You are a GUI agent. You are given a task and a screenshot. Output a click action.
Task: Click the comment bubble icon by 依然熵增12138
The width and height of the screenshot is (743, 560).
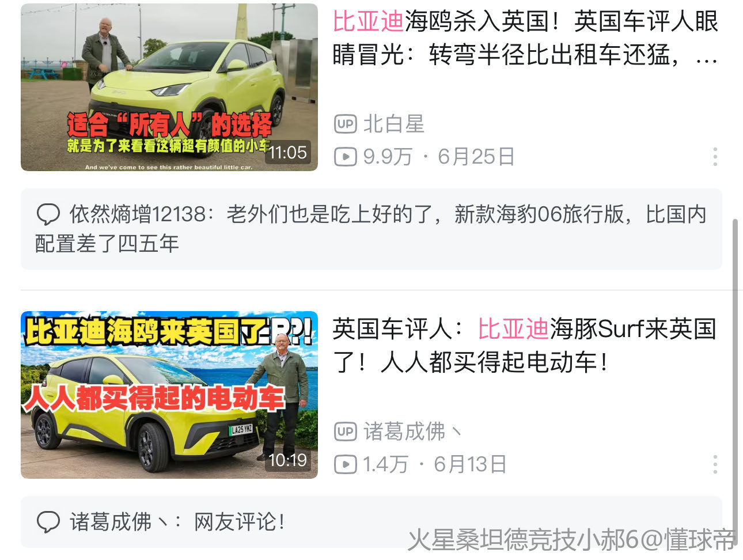click(48, 214)
